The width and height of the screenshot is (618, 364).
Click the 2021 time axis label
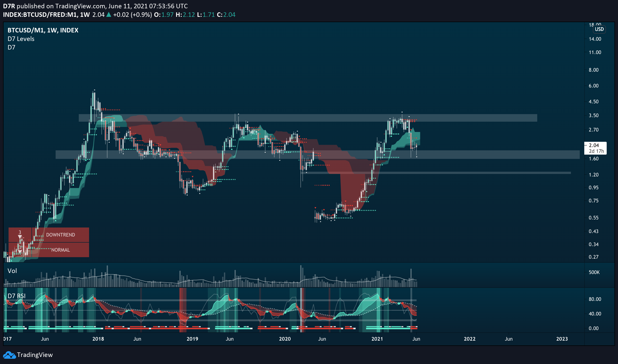377,339
